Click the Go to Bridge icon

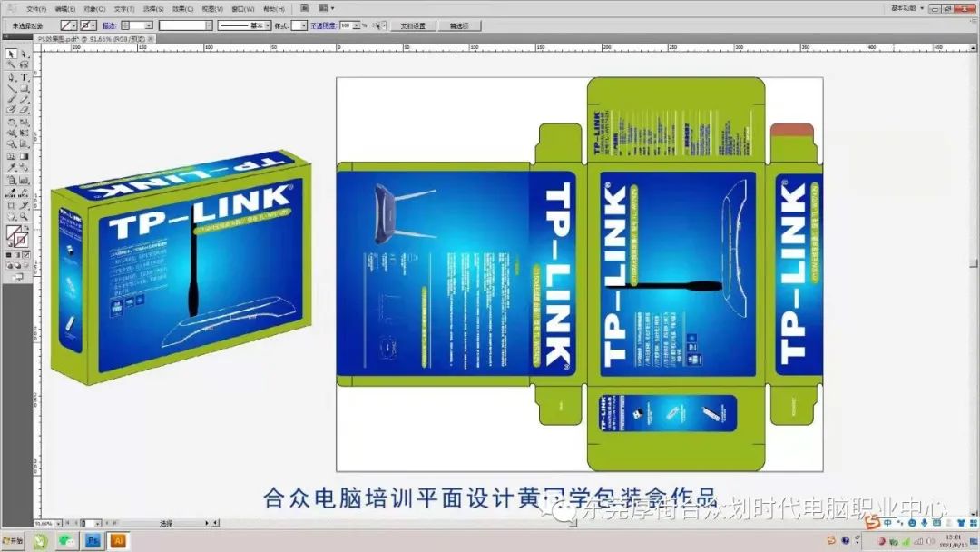[304, 8]
